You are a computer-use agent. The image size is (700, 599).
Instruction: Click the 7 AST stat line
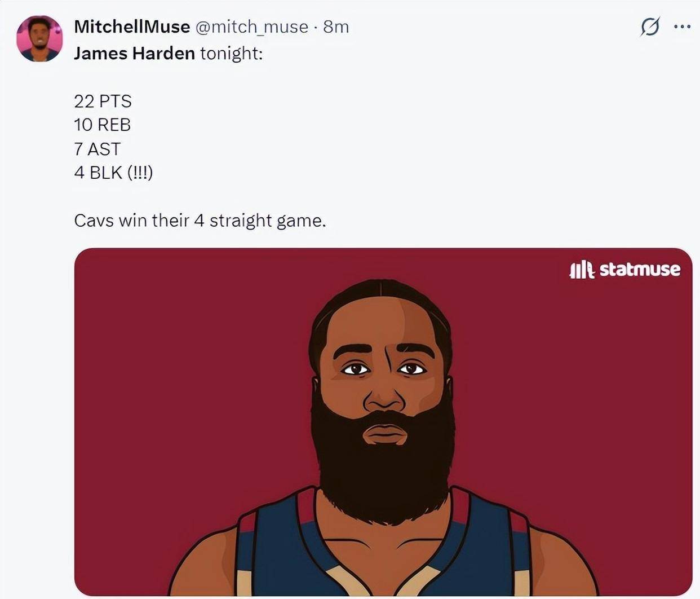pyautogui.click(x=97, y=149)
